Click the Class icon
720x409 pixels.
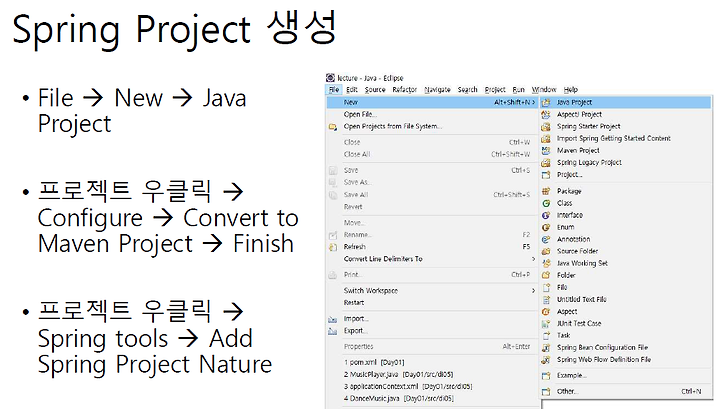546,203
